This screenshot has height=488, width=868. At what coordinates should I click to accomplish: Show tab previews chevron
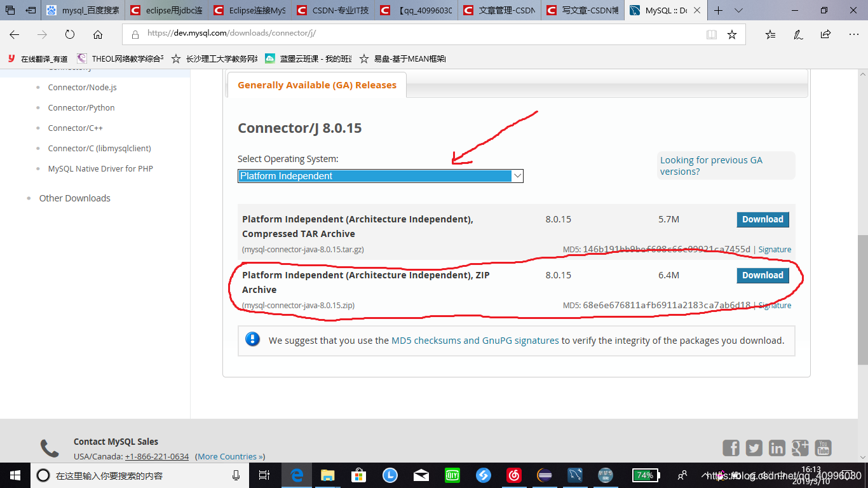click(x=738, y=10)
